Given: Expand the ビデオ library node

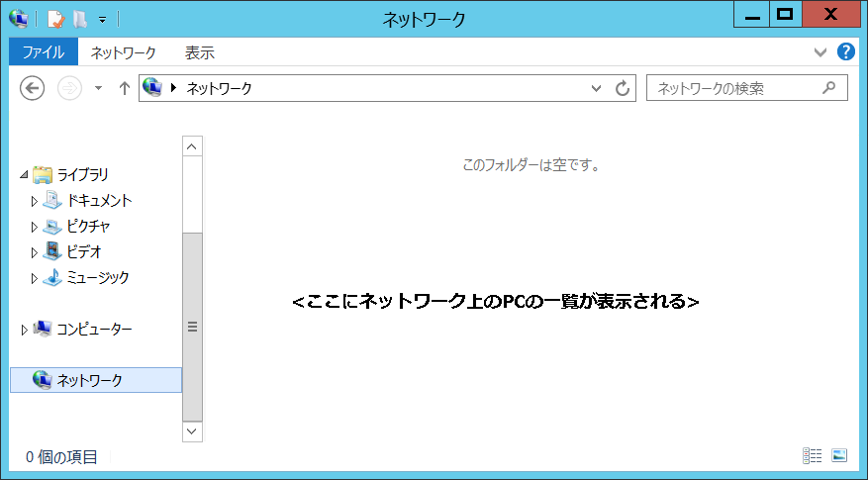Looking at the screenshot, I should click(x=34, y=252).
